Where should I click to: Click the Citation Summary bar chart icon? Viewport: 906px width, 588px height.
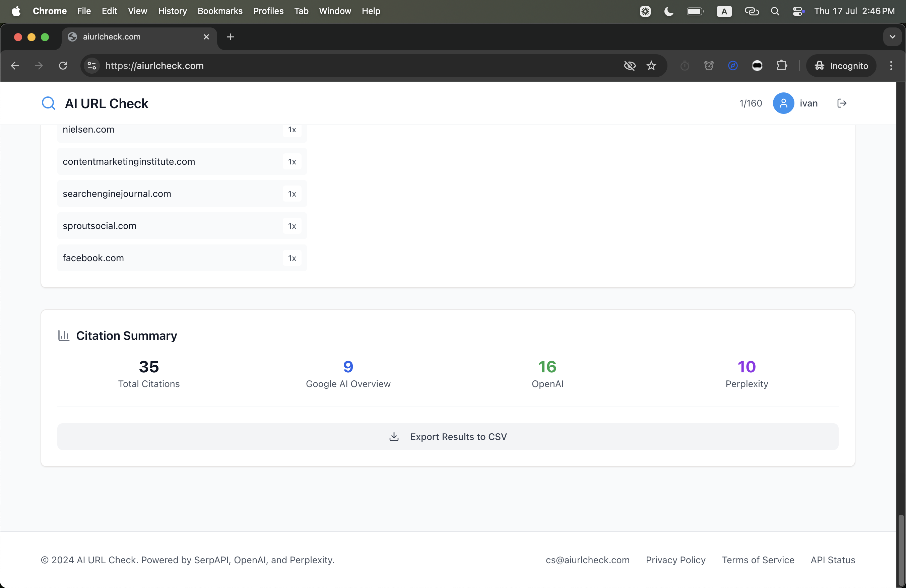pos(64,336)
